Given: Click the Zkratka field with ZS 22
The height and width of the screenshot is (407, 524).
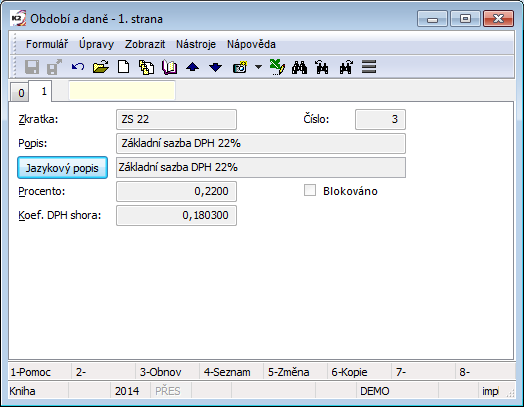Looking at the screenshot, I should 176,119.
